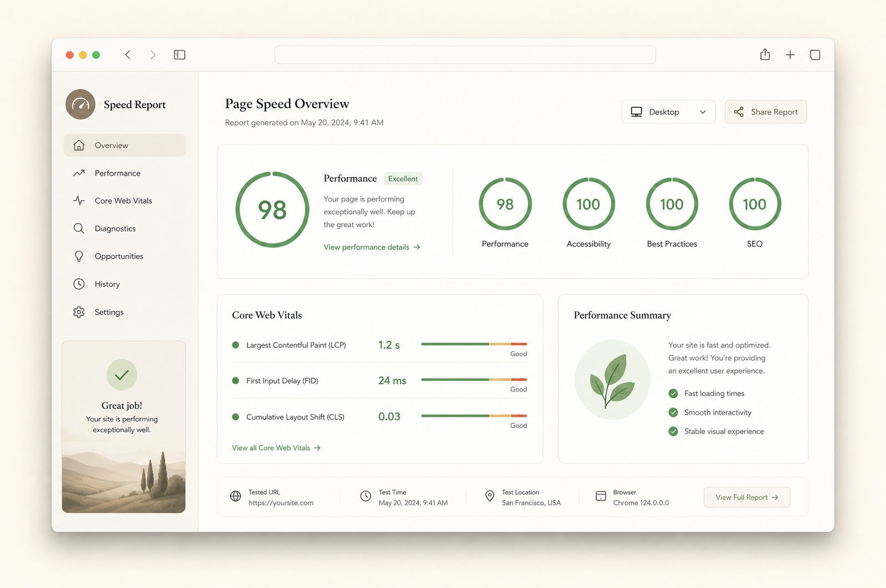Click the Performance trend arrow icon
Image resolution: width=886 pixels, height=588 pixels.
(x=79, y=173)
